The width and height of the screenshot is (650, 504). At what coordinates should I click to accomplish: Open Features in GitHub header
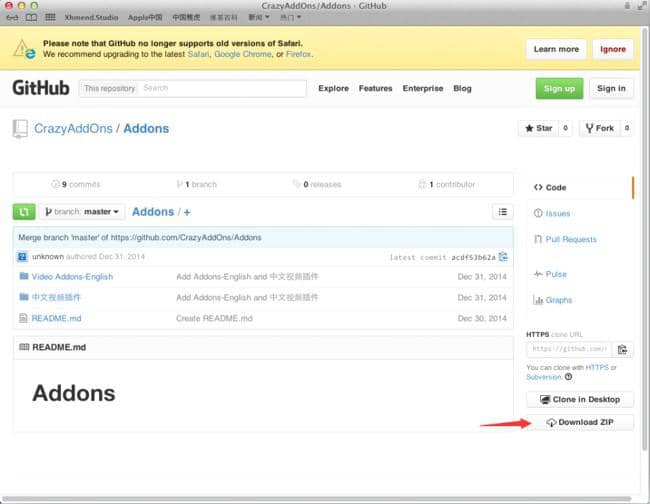[375, 88]
